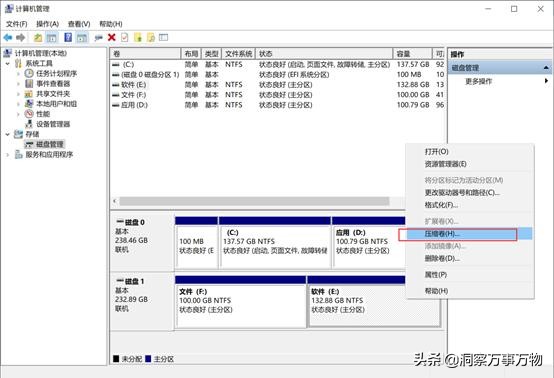Image resolution: width=554 pixels, height=378 pixels.
Task: Click the volume list scrollbar left arrow
Action: point(114,201)
